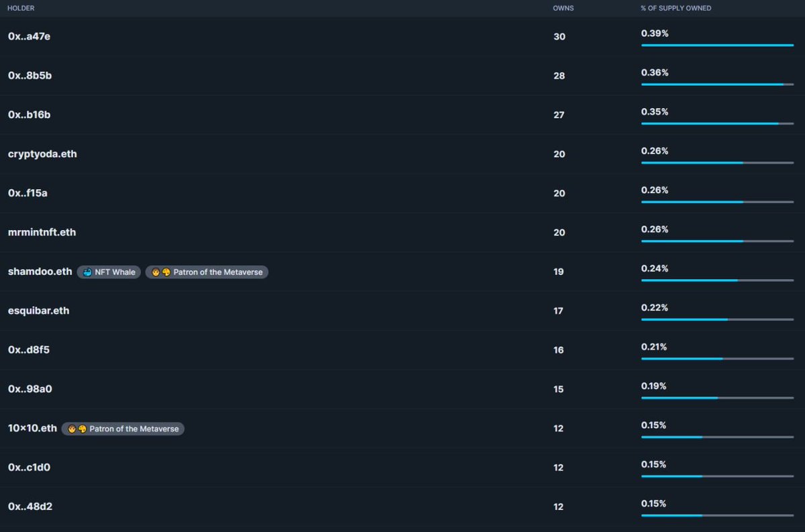Click the 0.26% supply value for cryptyoda.eth

coord(655,151)
